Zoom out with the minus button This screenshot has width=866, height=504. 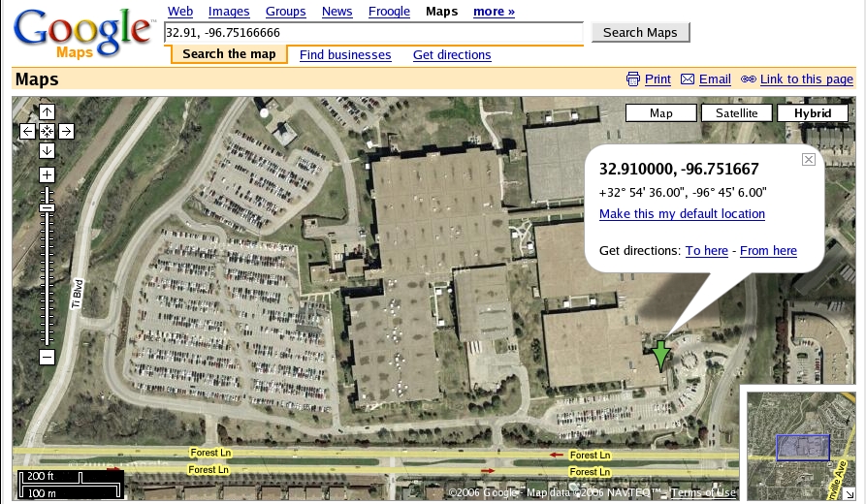(x=47, y=358)
